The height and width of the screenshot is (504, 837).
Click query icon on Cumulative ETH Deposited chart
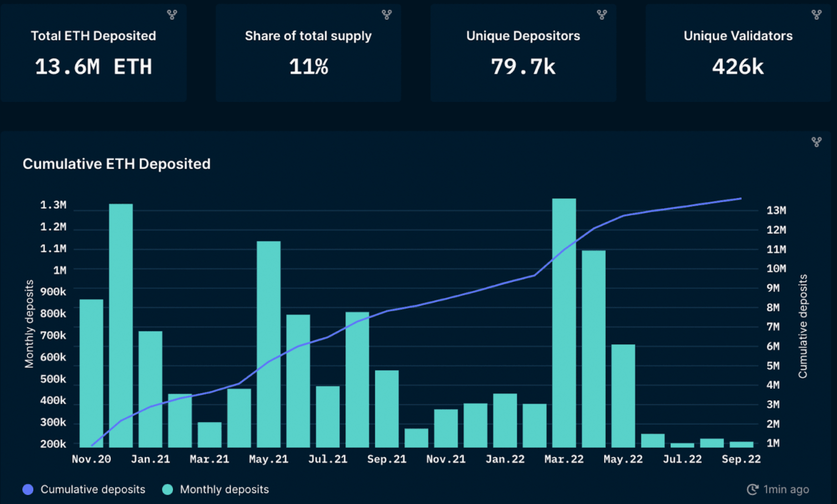click(816, 142)
